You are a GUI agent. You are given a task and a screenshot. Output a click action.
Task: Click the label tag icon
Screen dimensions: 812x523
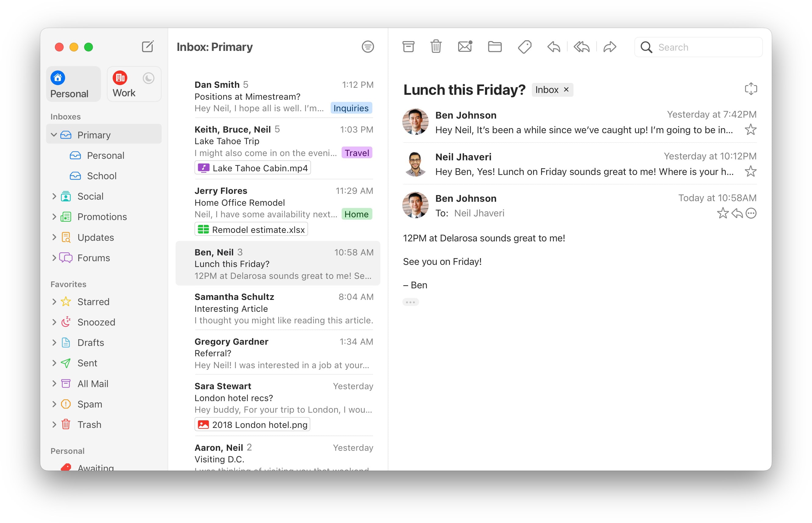tap(524, 47)
